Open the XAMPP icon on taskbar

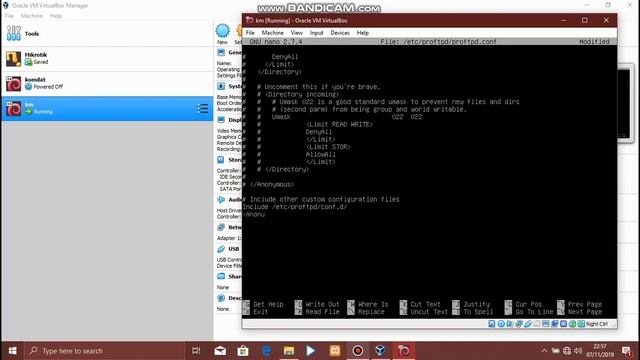(x=335, y=351)
